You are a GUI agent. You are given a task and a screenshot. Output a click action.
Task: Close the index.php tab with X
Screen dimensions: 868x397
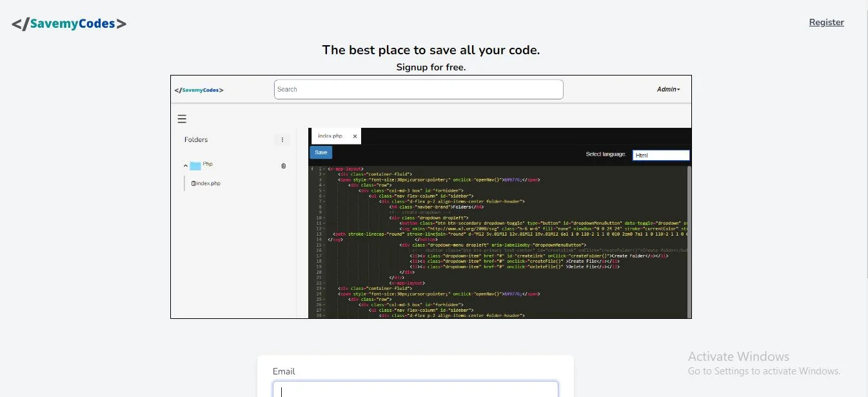click(355, 136)
